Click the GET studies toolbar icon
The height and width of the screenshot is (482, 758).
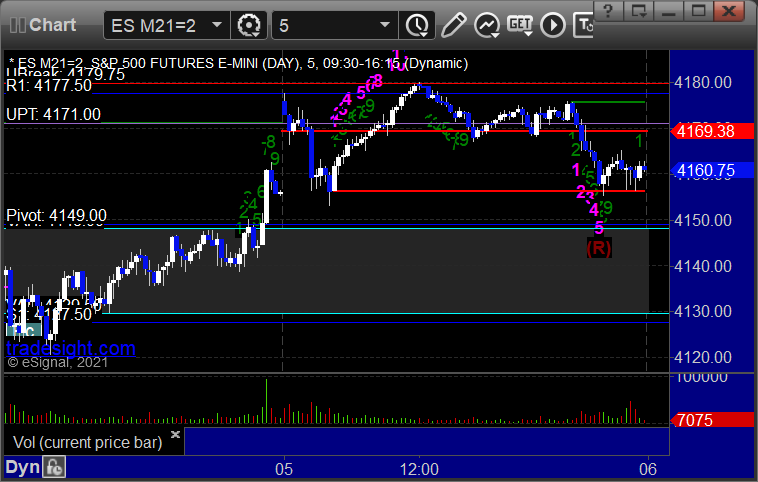pyautogui.click(x=520, y=25)
